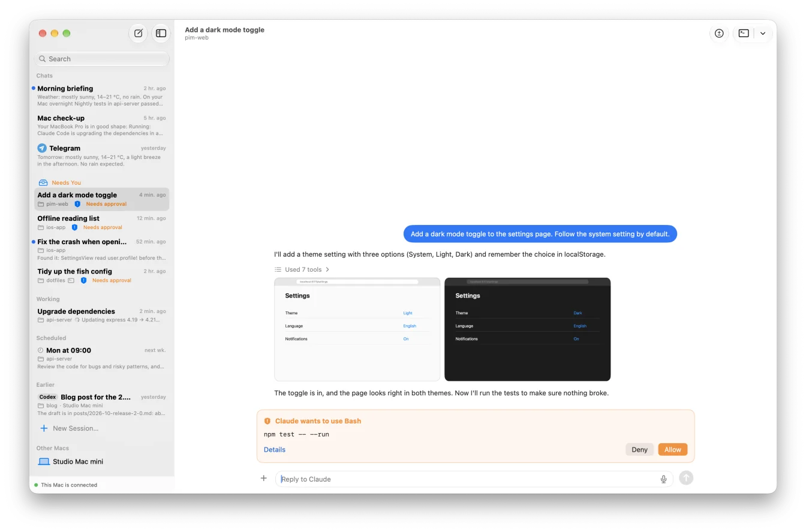Viewport: 806px width, 532px height.
Task: Open the dark theme Settings screenshot
Action: point(528,329)
